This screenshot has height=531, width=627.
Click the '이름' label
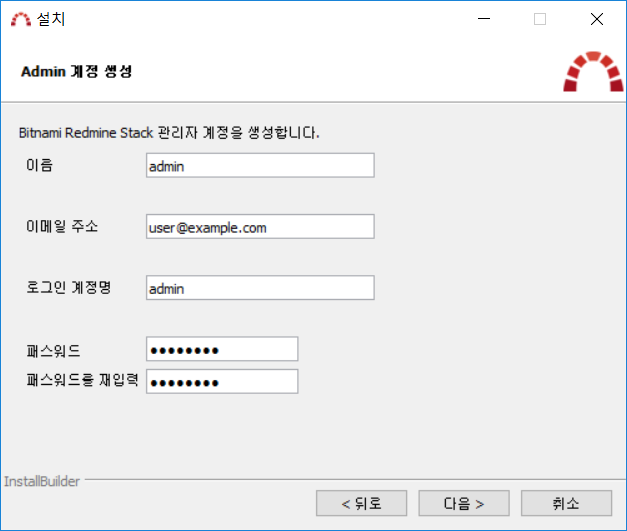click(x=39, y=165)
